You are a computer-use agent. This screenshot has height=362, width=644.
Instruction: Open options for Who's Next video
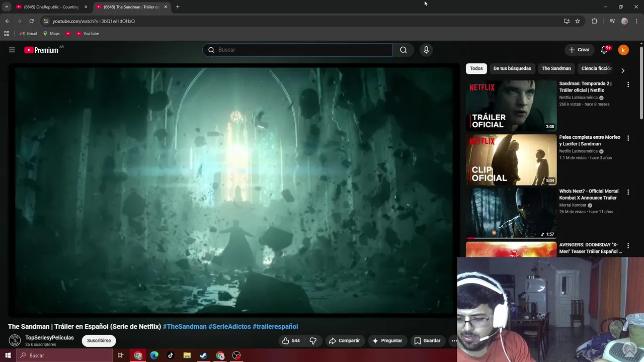[628, 192]
